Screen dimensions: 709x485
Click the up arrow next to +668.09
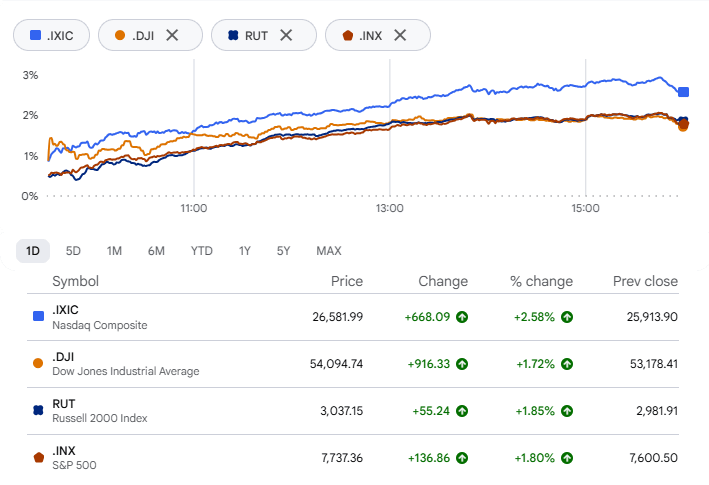click(462, 317)
